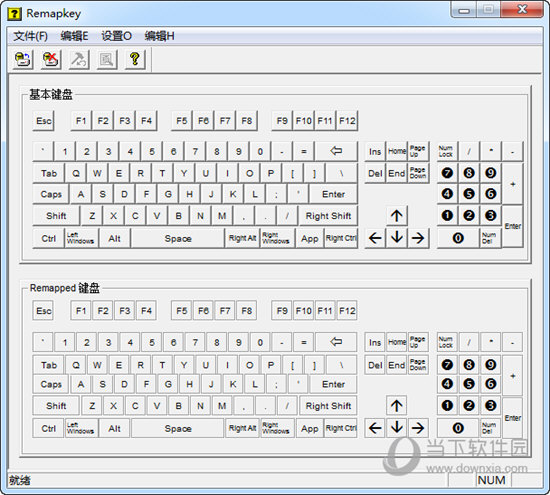Image resolution: width=550 pixels, height=495 pixels.
Task: Open the 编辑E menu
Action: point(74,36)
